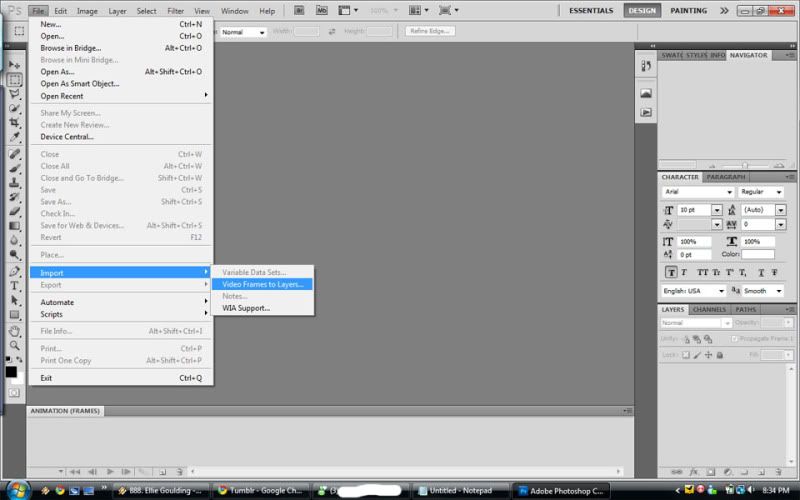800x500 pixels.
Task: Click the Play animation button
Action: coord(110,472)
